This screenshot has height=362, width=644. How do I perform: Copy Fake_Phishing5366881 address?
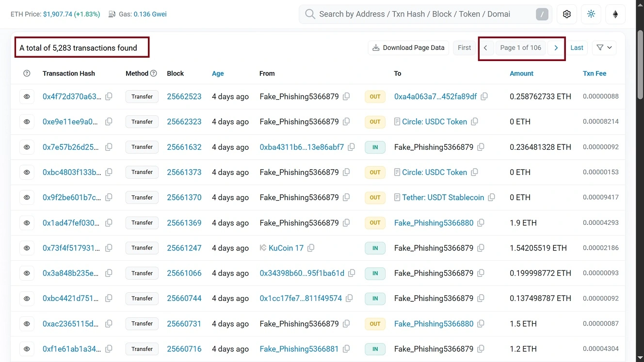[x=346, y=348]
